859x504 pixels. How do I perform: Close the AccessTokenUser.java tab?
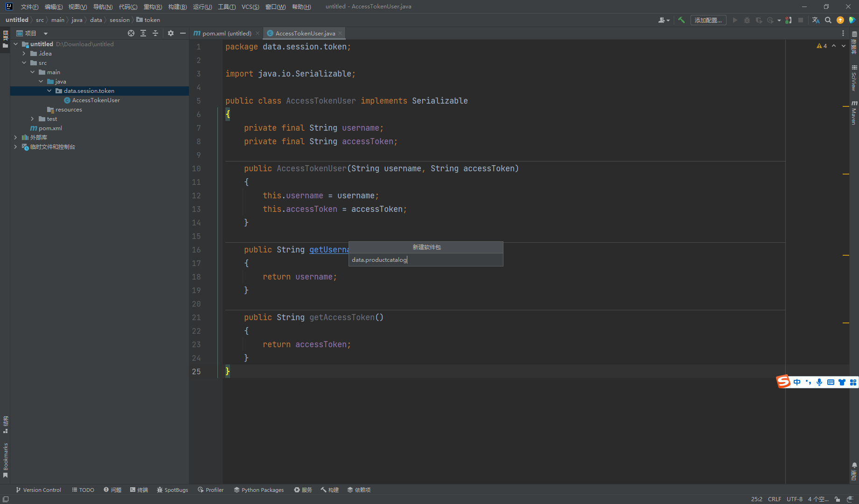(341, 33)
